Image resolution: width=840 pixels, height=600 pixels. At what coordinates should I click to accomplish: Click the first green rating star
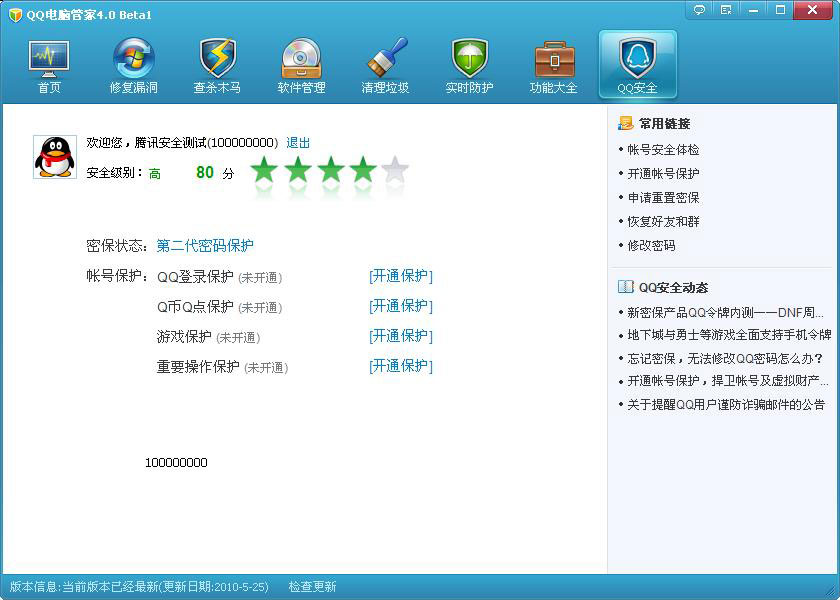pos(264,169)
